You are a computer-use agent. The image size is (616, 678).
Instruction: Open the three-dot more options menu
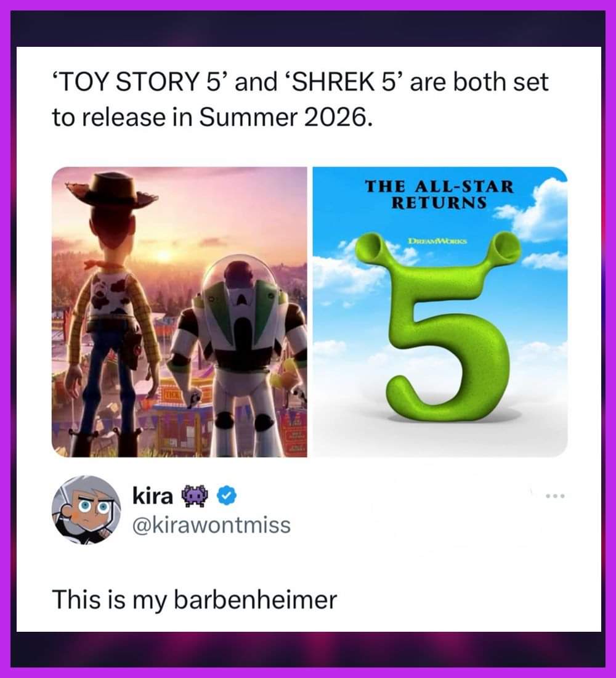pos(555,496)
